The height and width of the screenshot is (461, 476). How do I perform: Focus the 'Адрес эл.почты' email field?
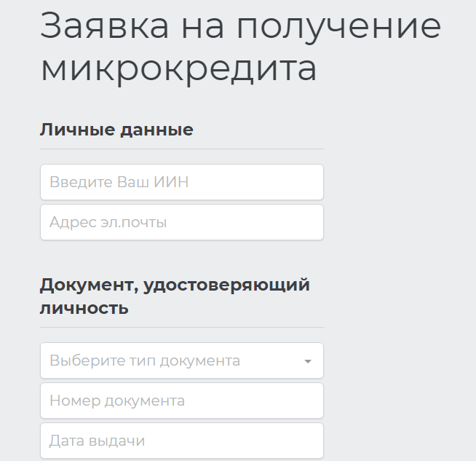181,222
